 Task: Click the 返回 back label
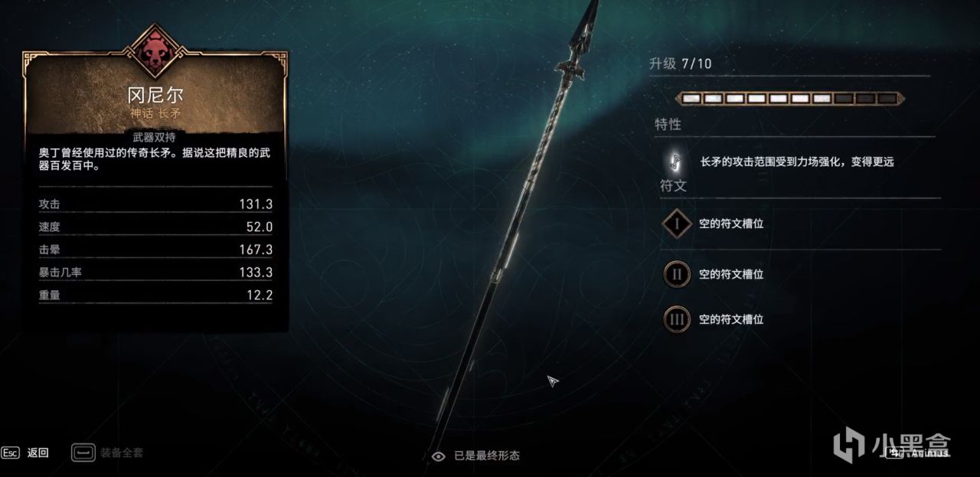[38, 452]
